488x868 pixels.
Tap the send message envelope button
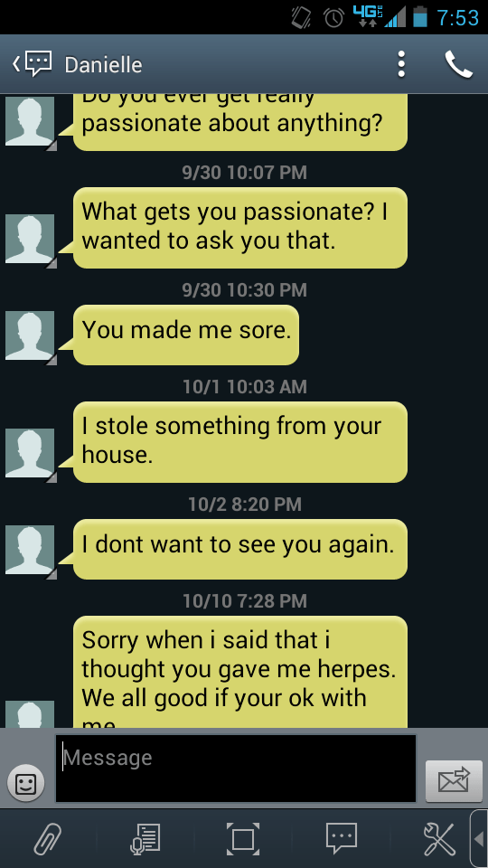coord(454,781)
